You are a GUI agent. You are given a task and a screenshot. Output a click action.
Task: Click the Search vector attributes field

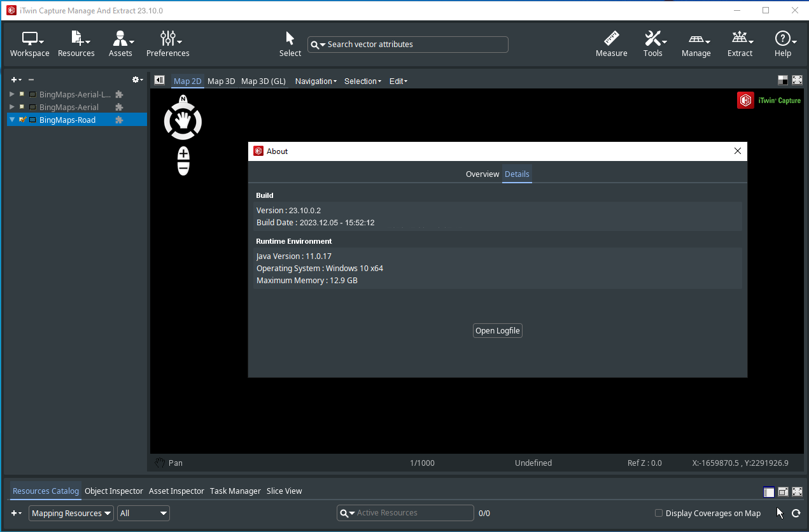pyautogui.click(x=408, y=45)
